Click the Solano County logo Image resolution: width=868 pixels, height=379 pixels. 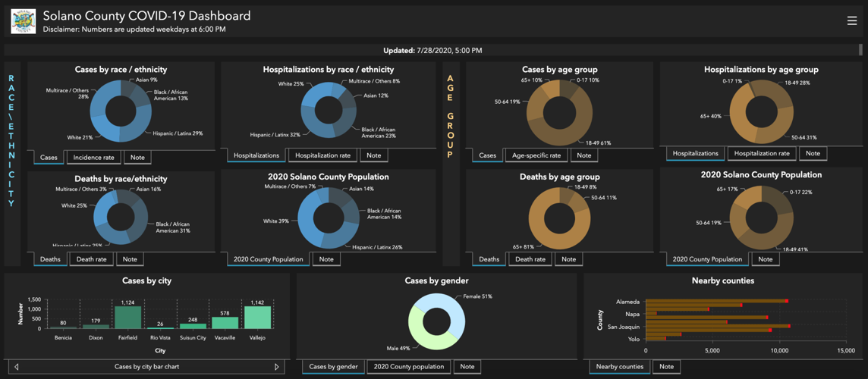24,21
